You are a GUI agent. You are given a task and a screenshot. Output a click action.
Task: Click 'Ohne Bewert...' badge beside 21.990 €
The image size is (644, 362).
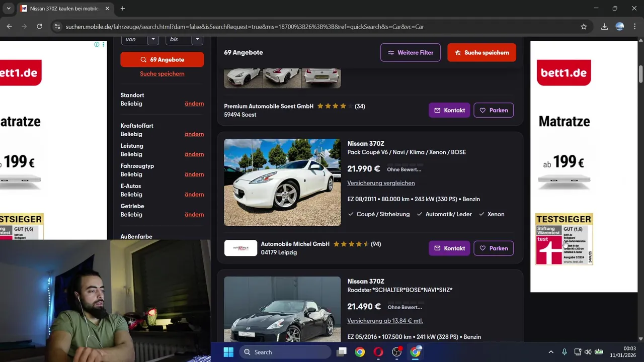tap(404, 169)
